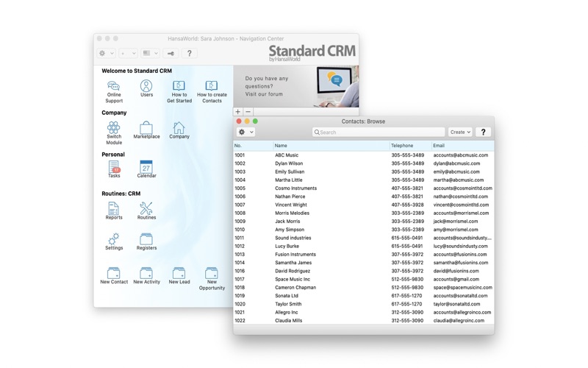Click the minus button below forum banner
Image resolution: width=588 pixels, height=368 pixels.
click(x=248, y=112)
